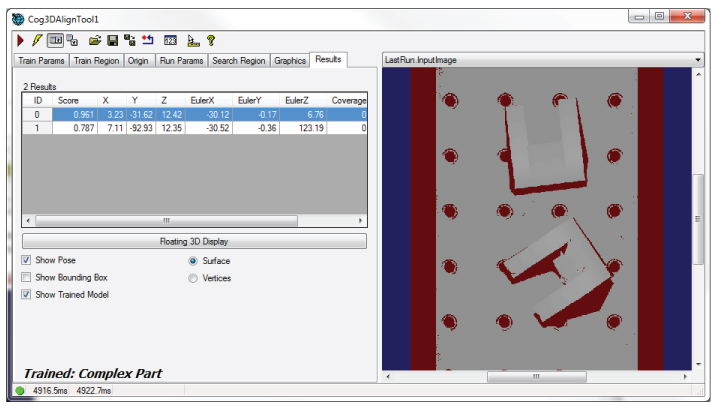Viewport: 717px width, 406px height.
Task: Click the Open folder icon in toolbar
Action: click(95, 40)
